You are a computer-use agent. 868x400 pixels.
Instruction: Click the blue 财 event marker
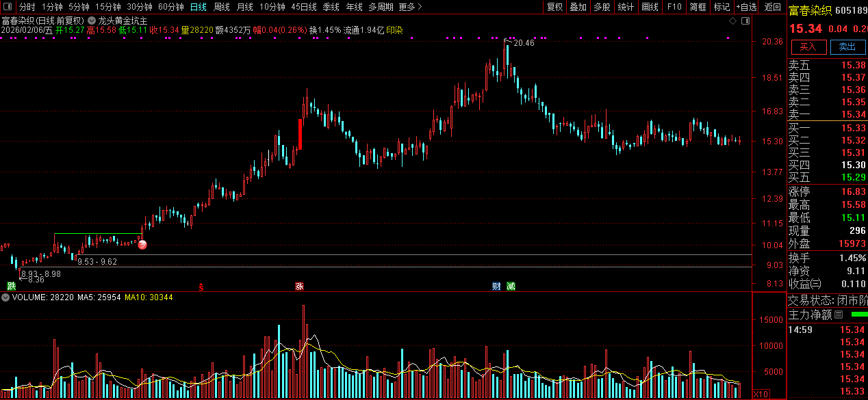[496, 285]
